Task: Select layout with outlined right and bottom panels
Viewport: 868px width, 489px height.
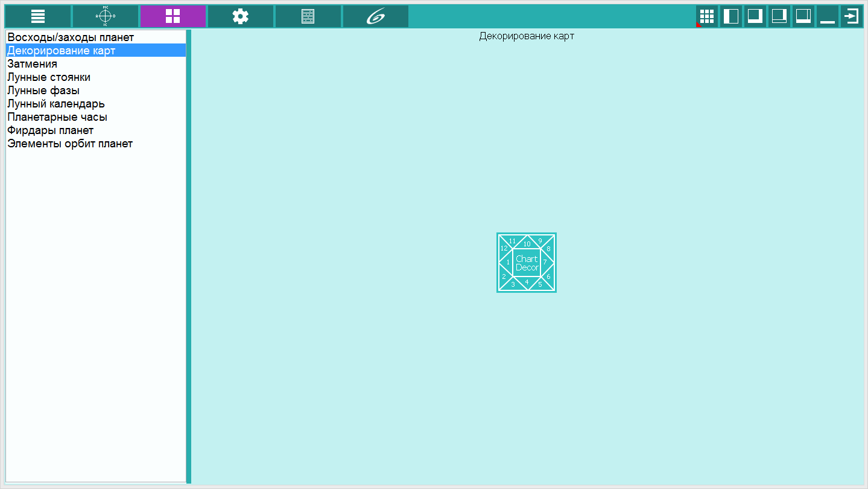Action: pos(779,16)
